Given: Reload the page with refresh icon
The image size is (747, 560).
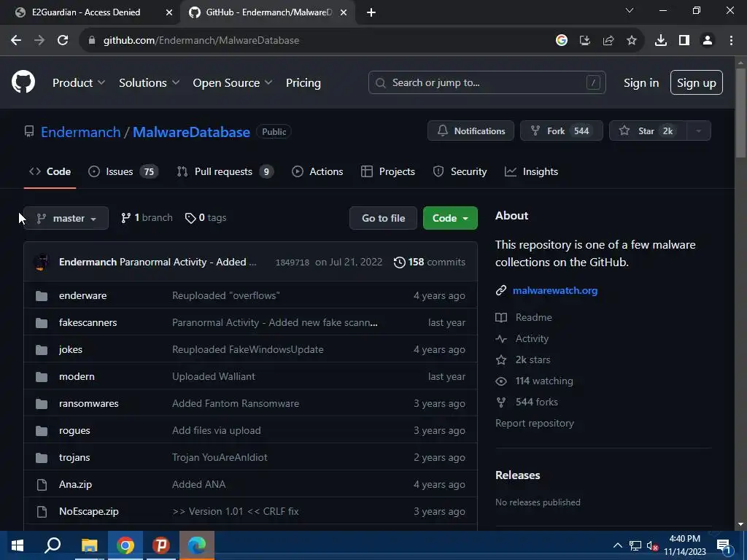Looking at the screenshot, I should (63, 40).
